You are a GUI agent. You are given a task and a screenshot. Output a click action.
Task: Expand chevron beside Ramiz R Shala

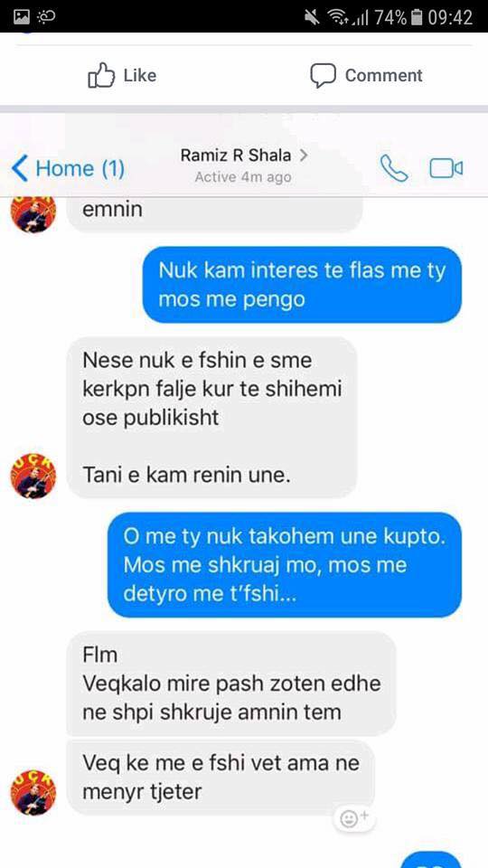point(303,156)
